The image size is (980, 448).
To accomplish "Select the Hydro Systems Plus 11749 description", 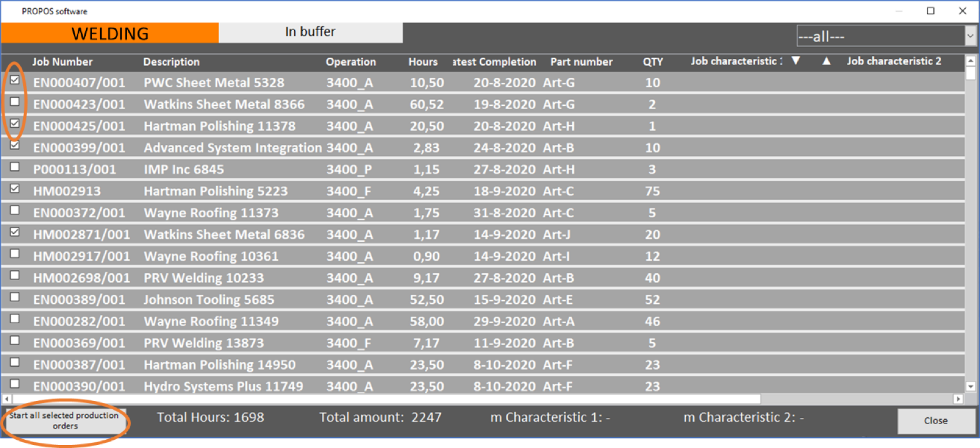I will 224,387.
